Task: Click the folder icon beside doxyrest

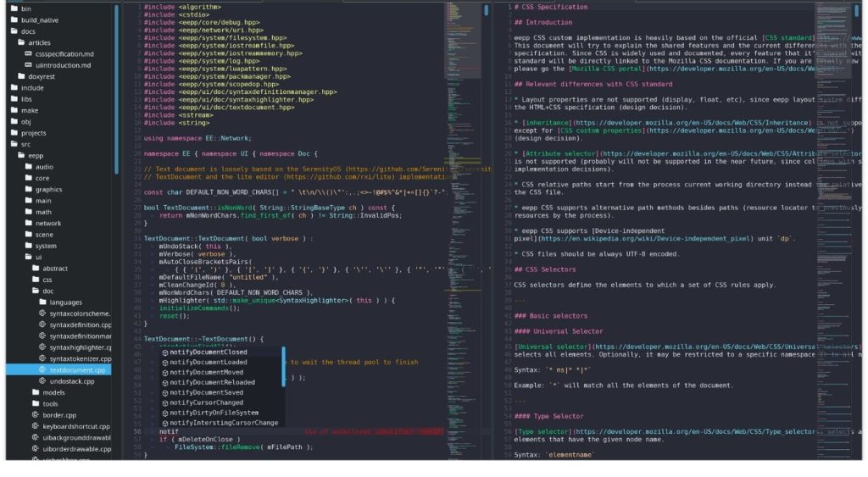Action: click(x=21, y=76)
